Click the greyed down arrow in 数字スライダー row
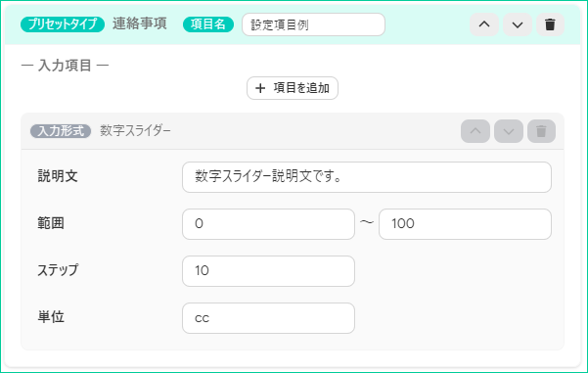The width and height of the screenshot is (588, 373). (509, 131)
